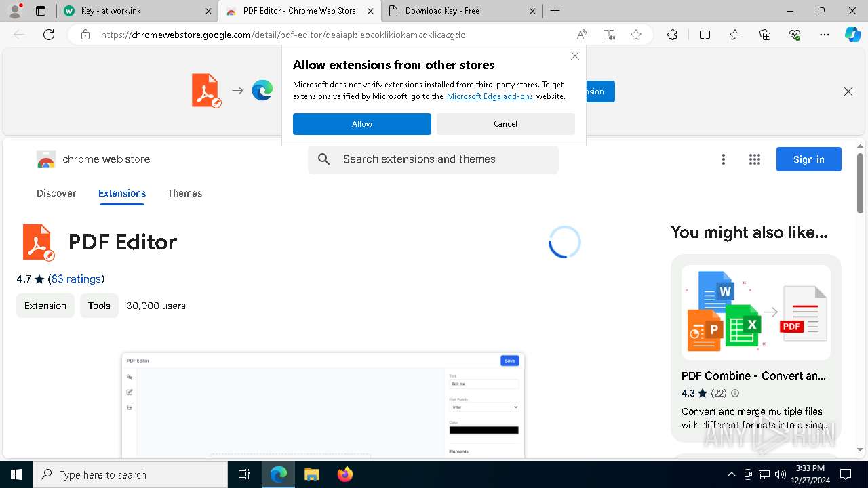Screen dimensions: 868x488
Task: Open the Themes tab
Action: tap(184, 193)
